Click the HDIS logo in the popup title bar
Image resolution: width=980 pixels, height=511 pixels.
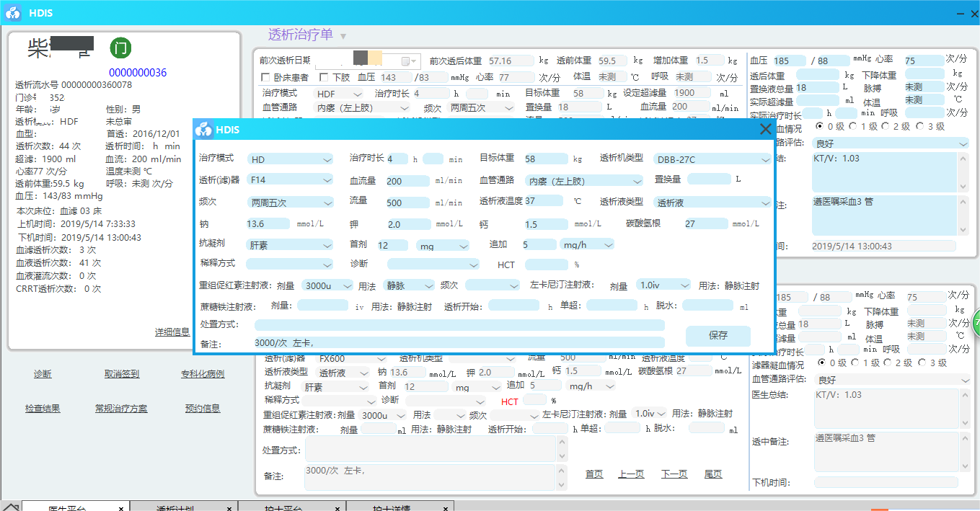[x=205, y=130]
